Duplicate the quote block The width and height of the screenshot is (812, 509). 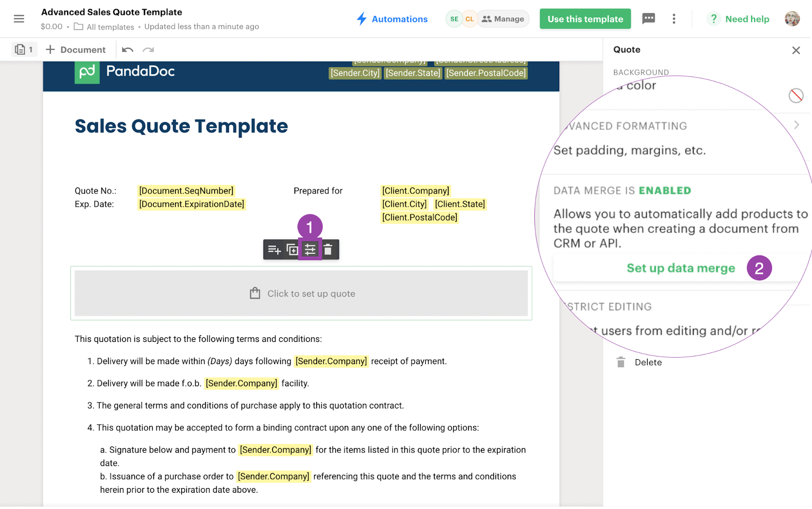click(292, 249)
